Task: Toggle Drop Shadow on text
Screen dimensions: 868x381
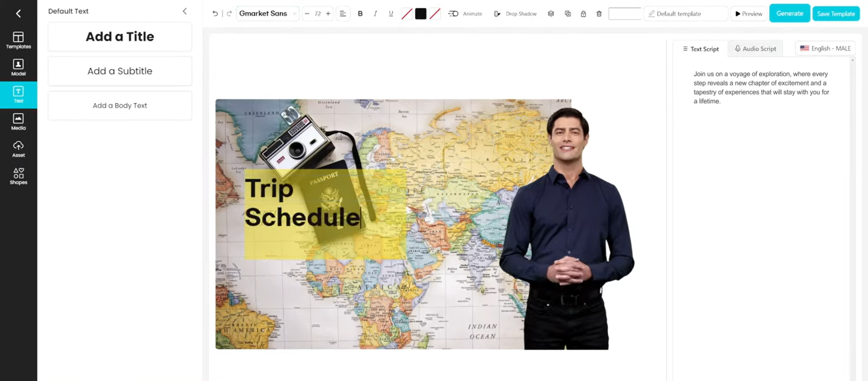Action: click(515, 14)
